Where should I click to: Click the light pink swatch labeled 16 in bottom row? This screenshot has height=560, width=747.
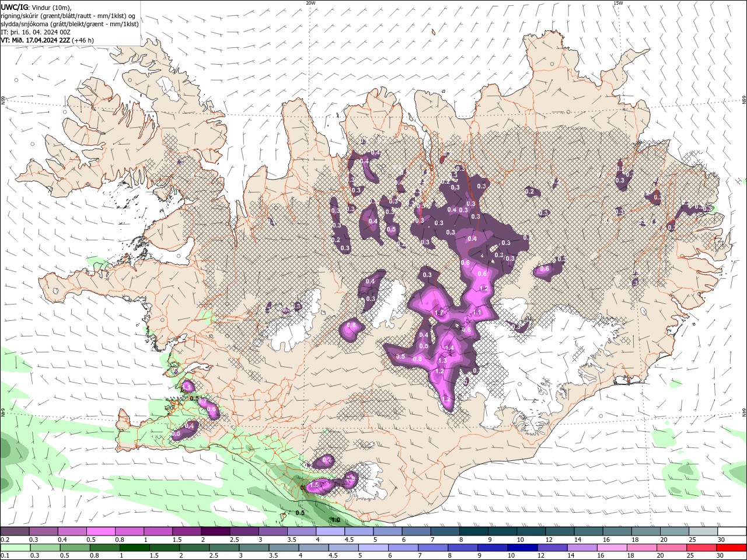tap(613, 548)
